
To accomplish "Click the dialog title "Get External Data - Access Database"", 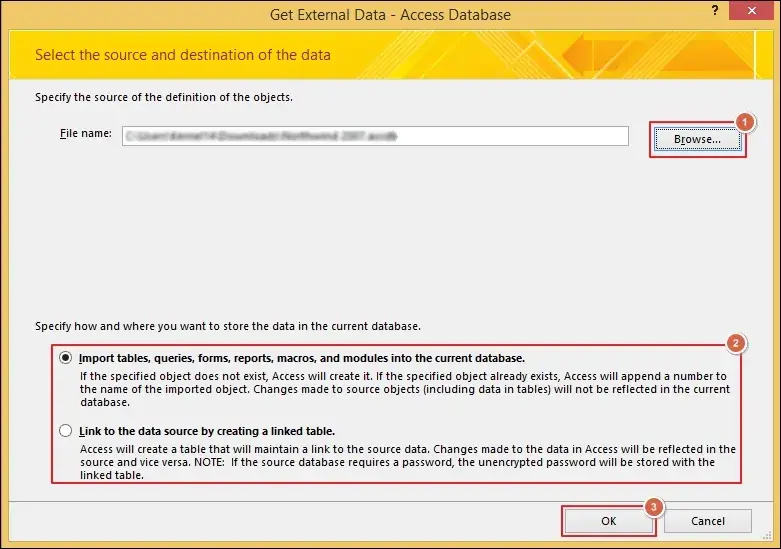I will pos(390,15).
